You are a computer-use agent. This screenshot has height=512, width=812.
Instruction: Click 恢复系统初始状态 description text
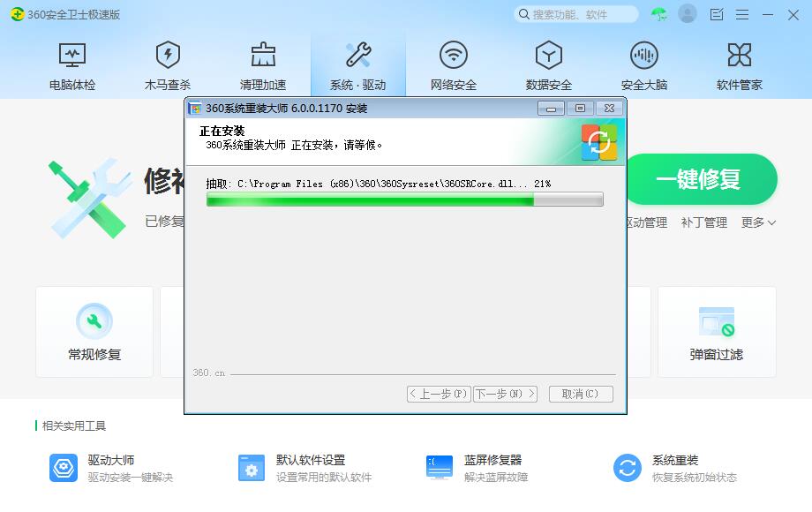pos(695,478)
